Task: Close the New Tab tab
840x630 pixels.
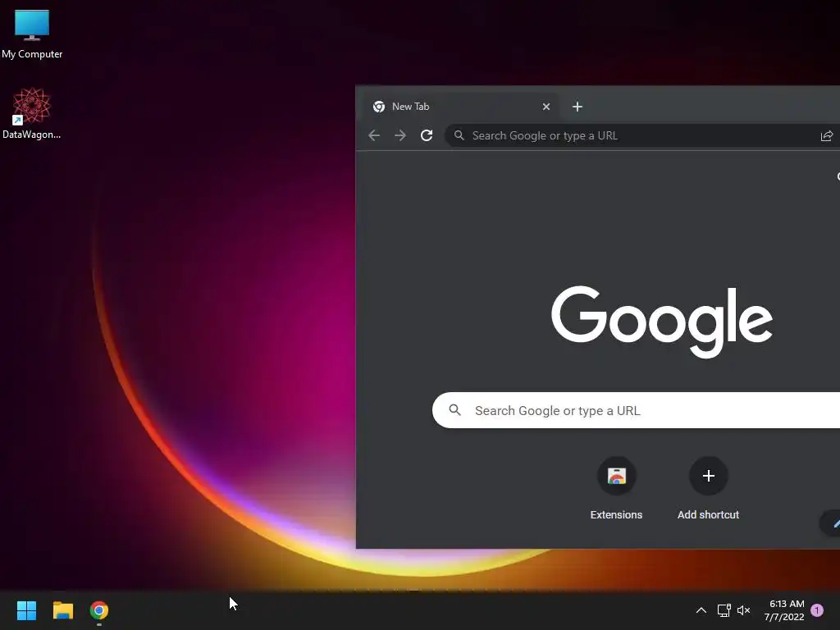Action: [546, 107]
